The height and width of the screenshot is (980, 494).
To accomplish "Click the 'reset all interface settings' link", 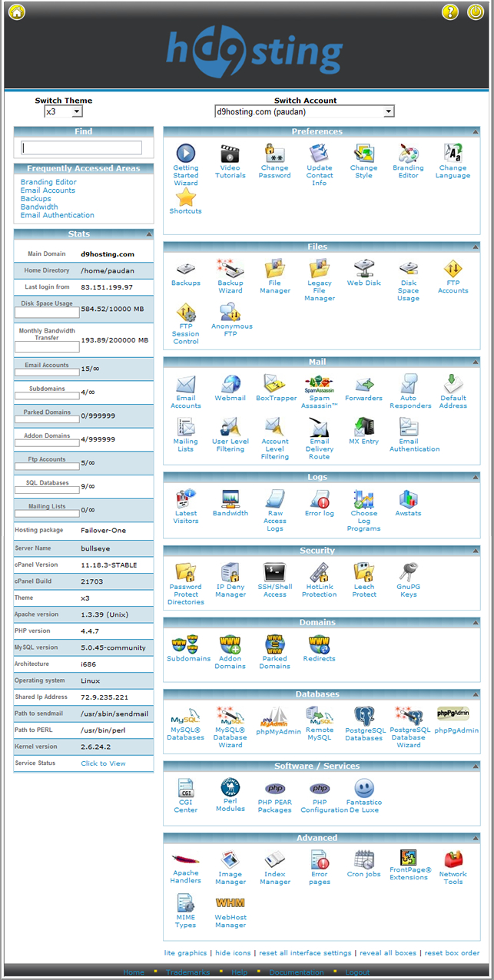I will point(305,952).
